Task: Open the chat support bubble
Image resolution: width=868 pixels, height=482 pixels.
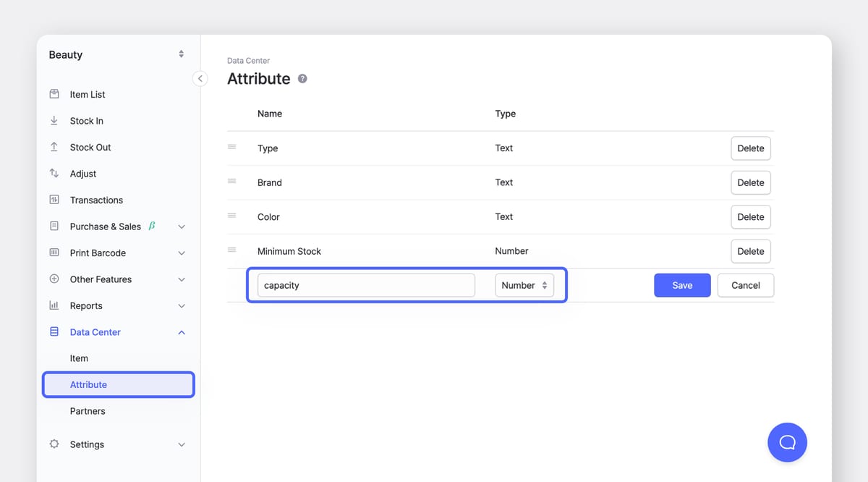Action: tap(787, 442)
